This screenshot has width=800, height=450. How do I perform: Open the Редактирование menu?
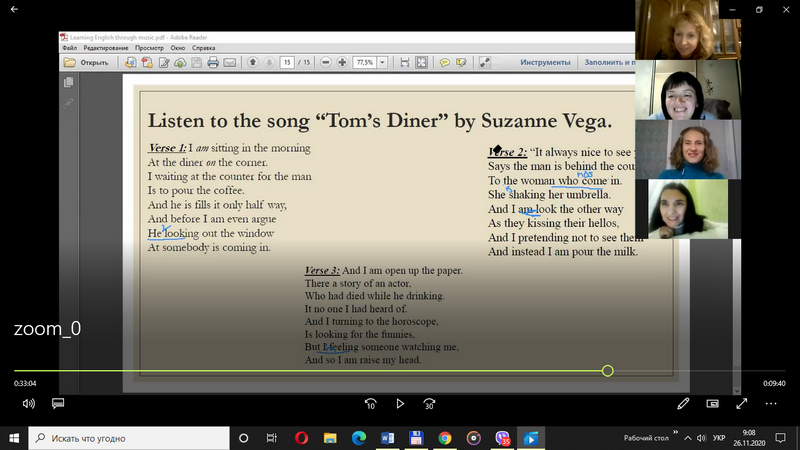[x=106, y=48]
